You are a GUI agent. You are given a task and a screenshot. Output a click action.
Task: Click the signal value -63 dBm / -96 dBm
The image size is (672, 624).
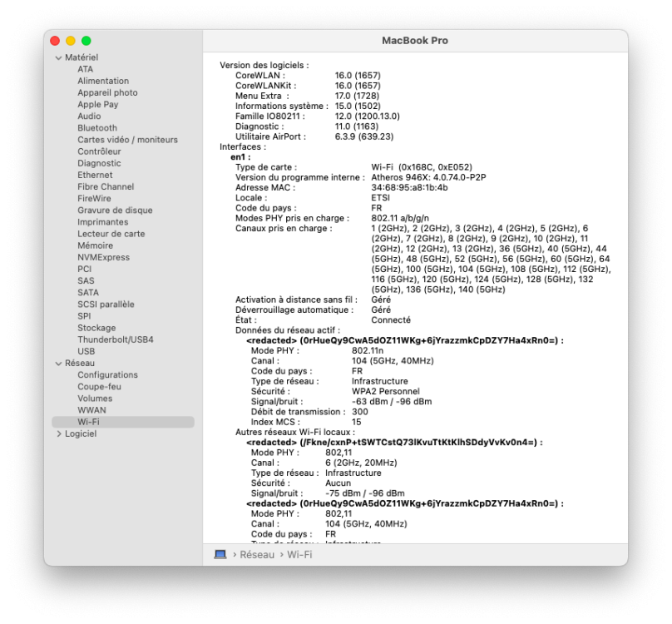pyautogui.click(x=392, y=402)
